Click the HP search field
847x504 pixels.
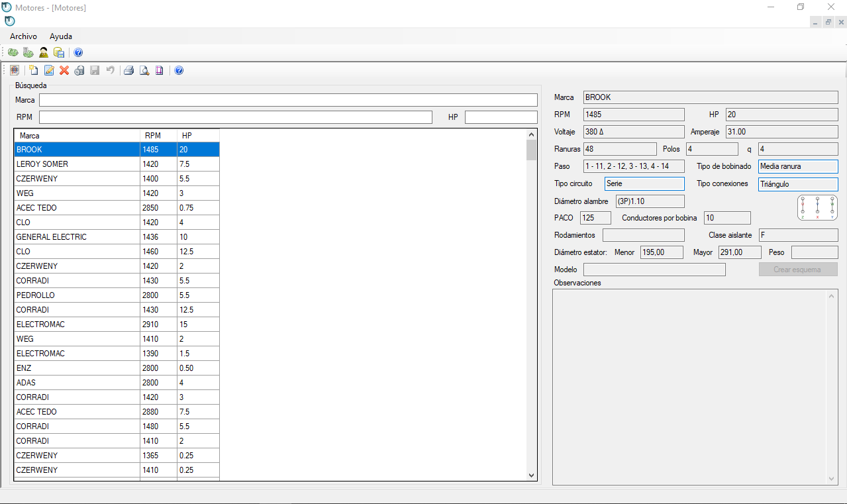coord(501,117)
